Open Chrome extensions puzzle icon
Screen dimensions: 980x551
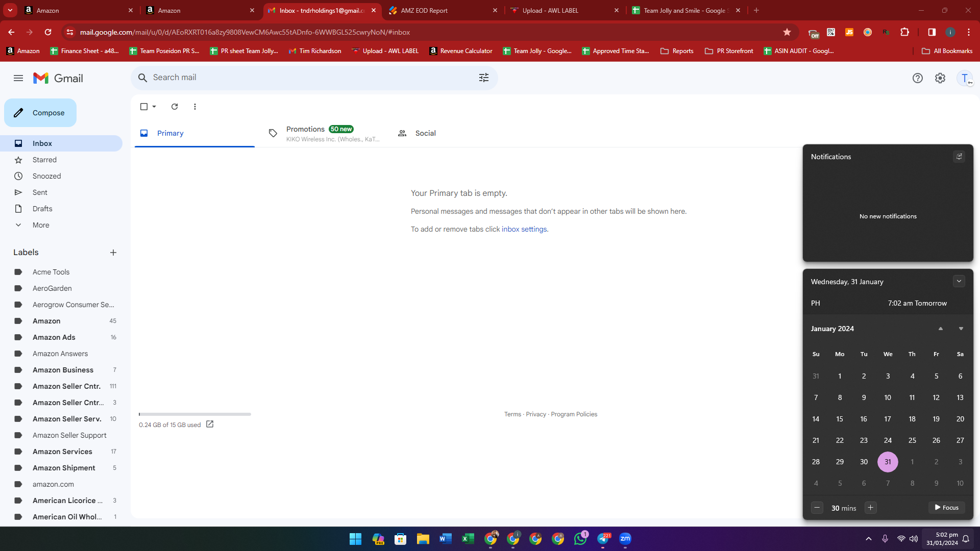905,32
